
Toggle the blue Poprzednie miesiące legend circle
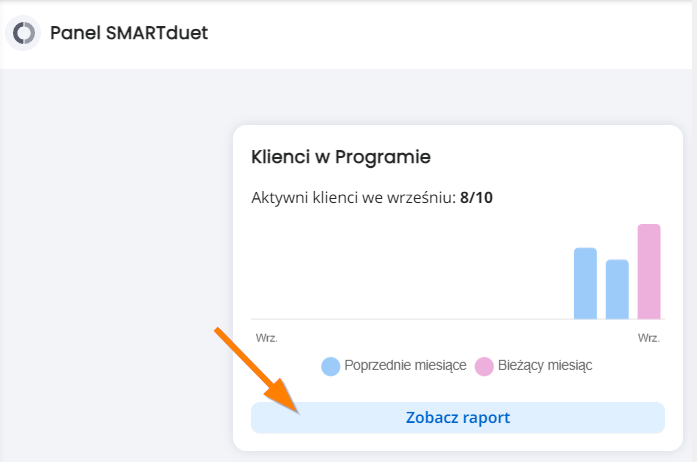point(331,366)
